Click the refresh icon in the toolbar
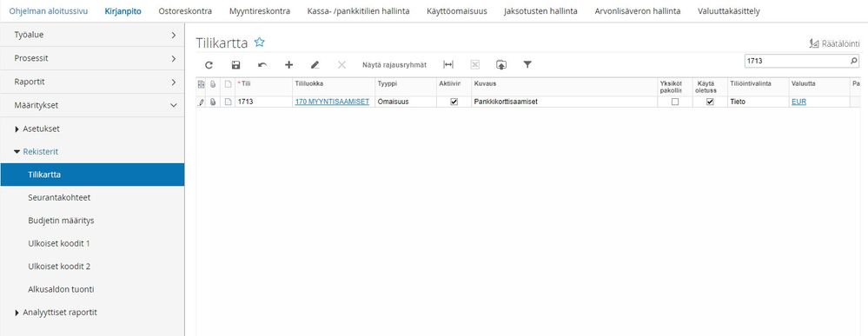The height and width of the screenshot is (336, 868). click(209, 65)
